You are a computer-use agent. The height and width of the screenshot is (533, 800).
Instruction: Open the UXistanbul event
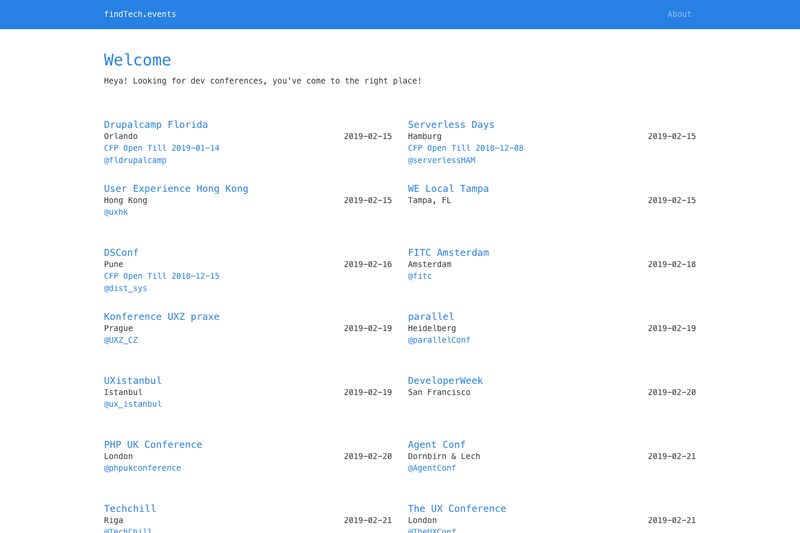coord(133,380)
